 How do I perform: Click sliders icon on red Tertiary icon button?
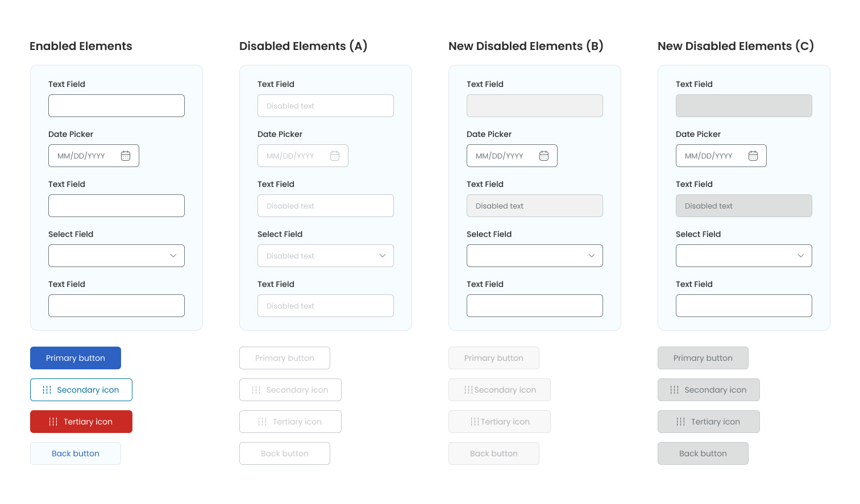point(53,422)
